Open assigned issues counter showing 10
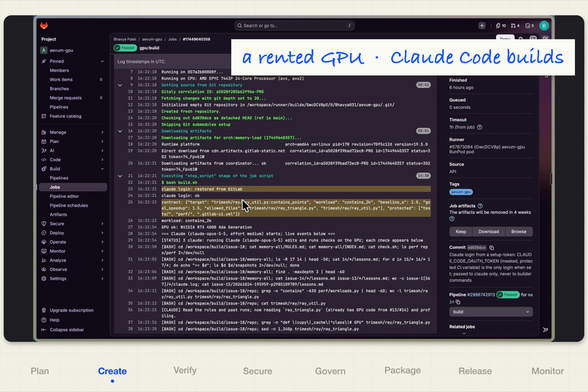The width and height of the screenshot is (588, 392). [x=500, y=26]
